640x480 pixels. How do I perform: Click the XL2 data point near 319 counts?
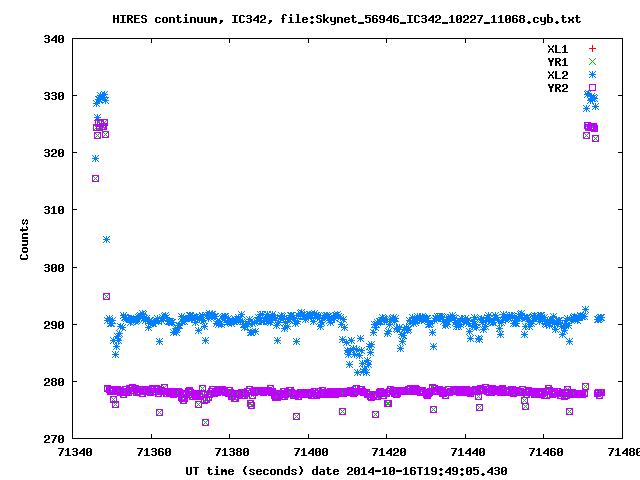pyautogui.click(x=96, y=158)
